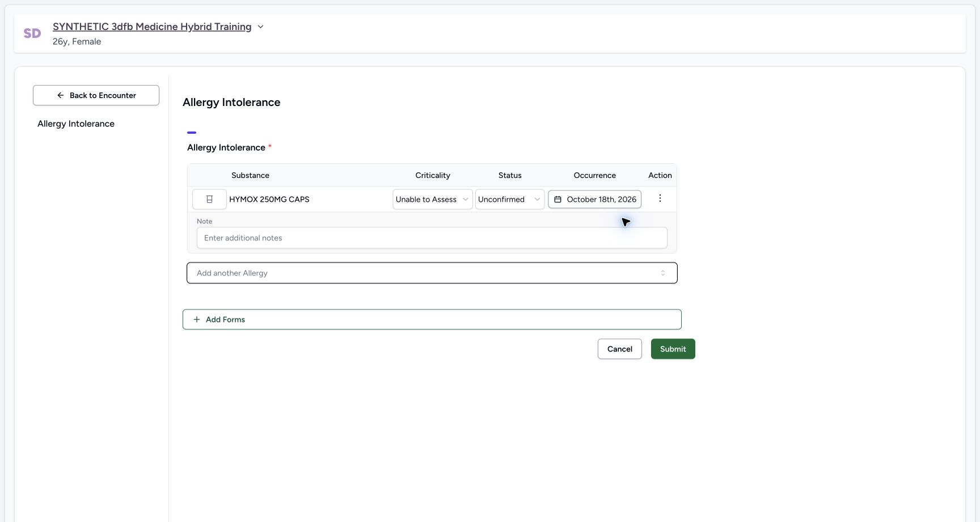Select Allergy Intolerance in the sidebar
The width and height of the screenshot is (980, 522).
tap(76, 124)
